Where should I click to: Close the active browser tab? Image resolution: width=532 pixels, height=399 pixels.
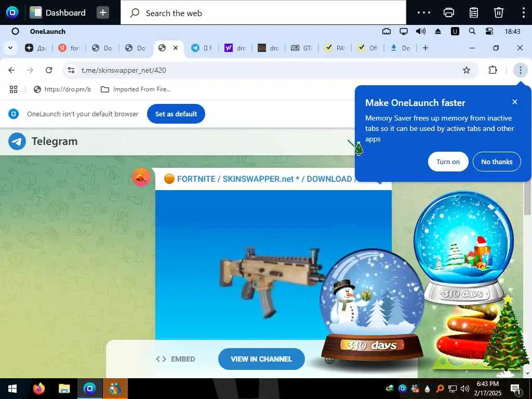pos(176,48)
